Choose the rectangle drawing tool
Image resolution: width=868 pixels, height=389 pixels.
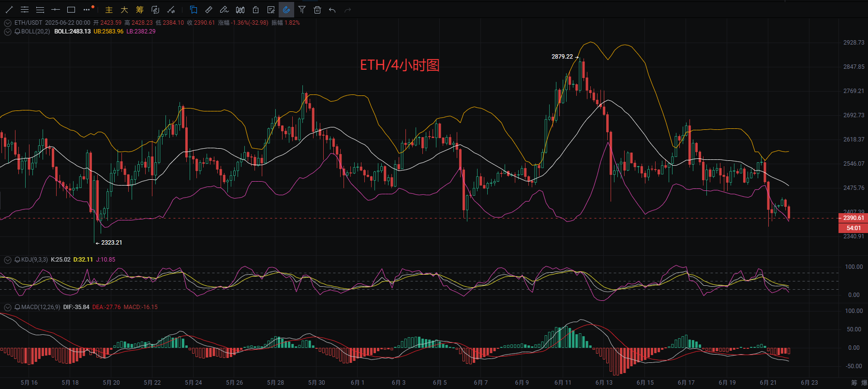[71, 10]
